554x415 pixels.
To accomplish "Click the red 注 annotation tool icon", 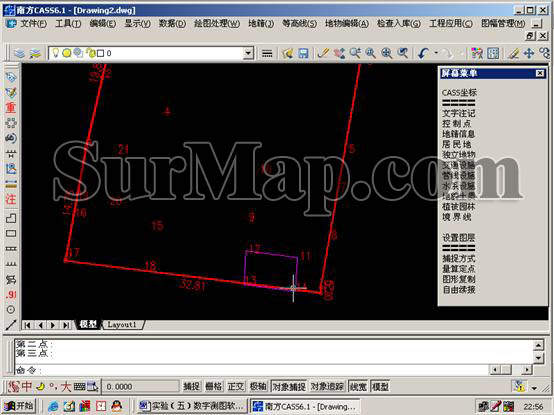I will click(11, 200).
